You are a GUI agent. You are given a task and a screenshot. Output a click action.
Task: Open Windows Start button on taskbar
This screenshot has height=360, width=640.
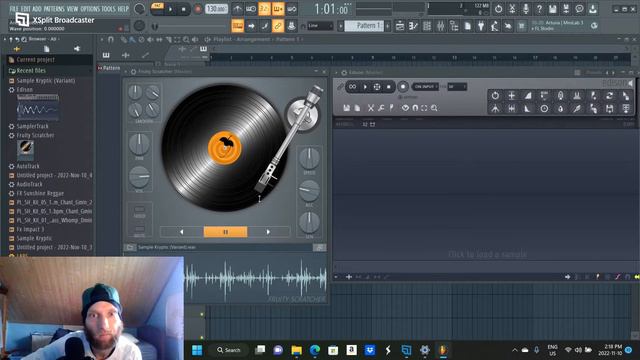coord(197,350)
